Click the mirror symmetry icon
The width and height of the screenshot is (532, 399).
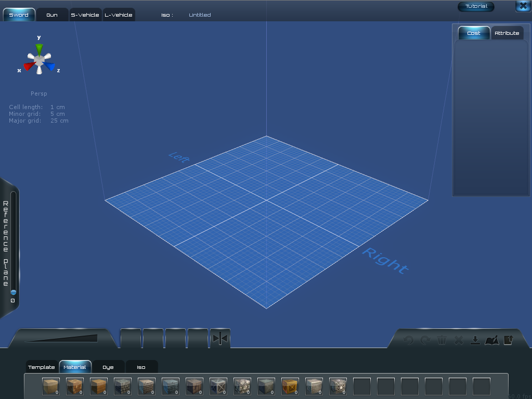pyautogui.click(x=220, y=339)
